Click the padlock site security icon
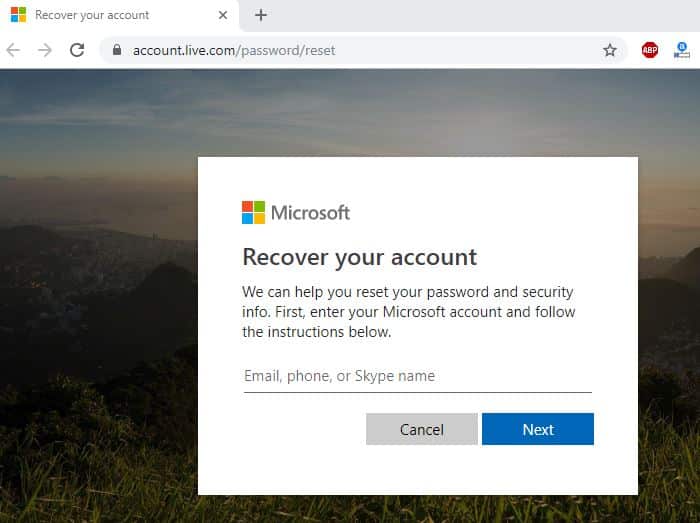Screen dimensions: 700x523 (x=117, y=50)
